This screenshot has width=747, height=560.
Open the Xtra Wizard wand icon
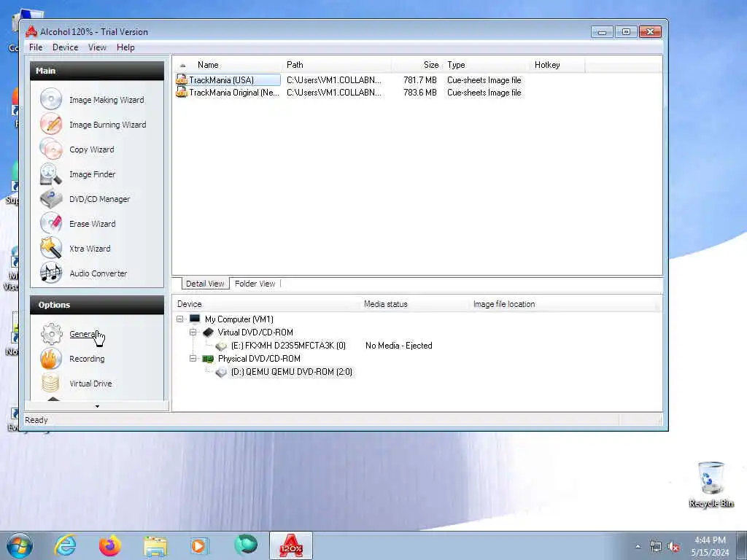pos(51,248)
